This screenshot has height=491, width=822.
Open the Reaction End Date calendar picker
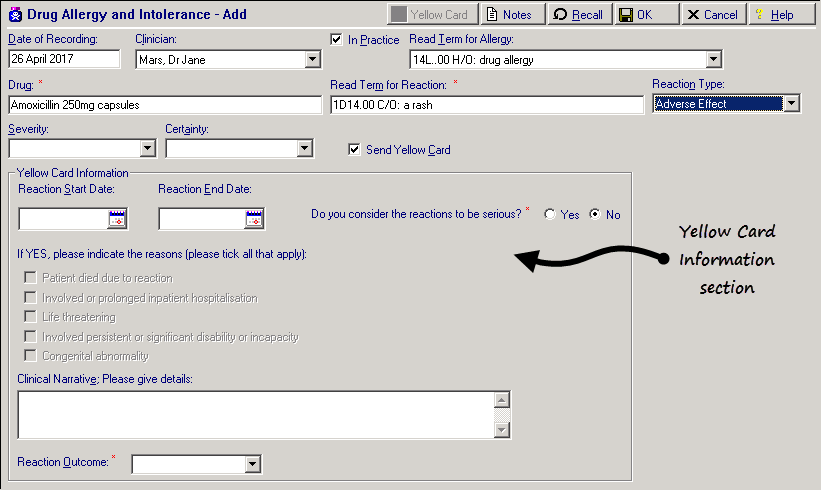(253, 217)
